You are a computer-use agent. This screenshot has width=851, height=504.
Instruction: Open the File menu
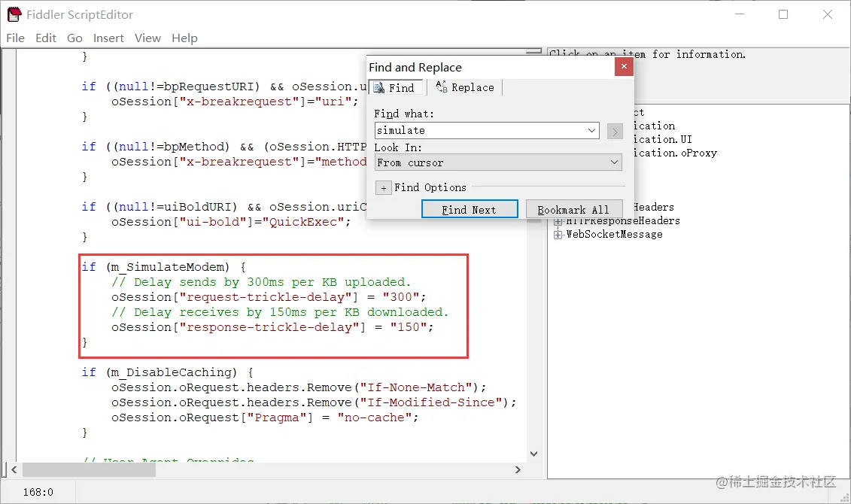(x=15, y=38)
